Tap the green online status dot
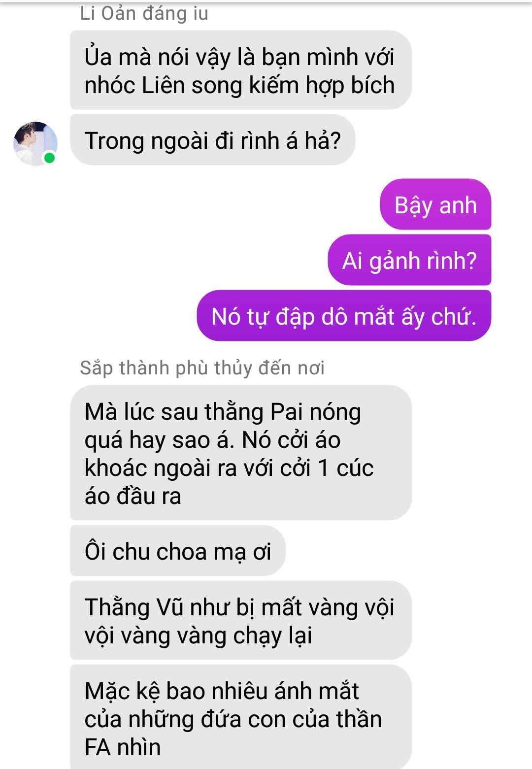This screenshot has height=769, width=532. click(49, 158)
